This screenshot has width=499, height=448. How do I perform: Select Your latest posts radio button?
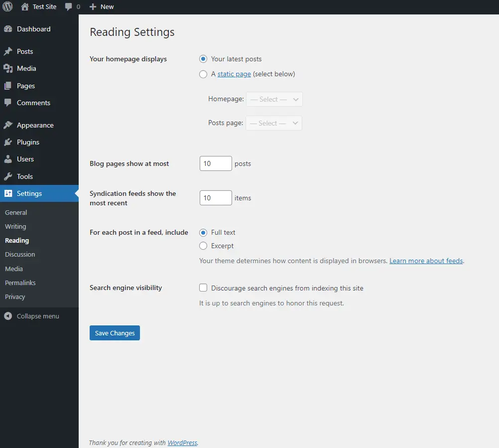point(203,59)
